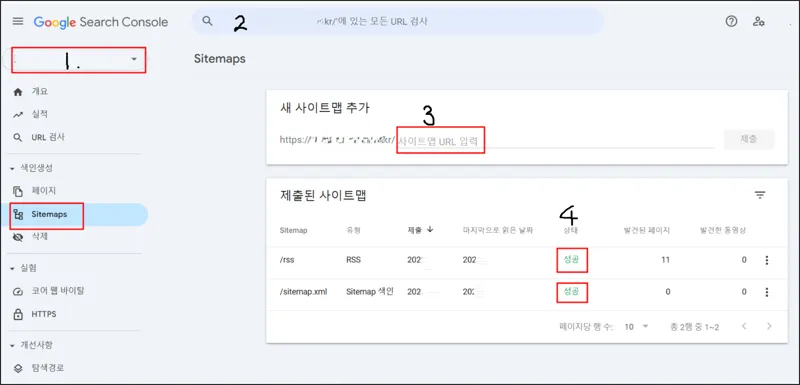
Task: Open the three-dot menu for /sitemap.xml row
Action: tap(766, 292)
